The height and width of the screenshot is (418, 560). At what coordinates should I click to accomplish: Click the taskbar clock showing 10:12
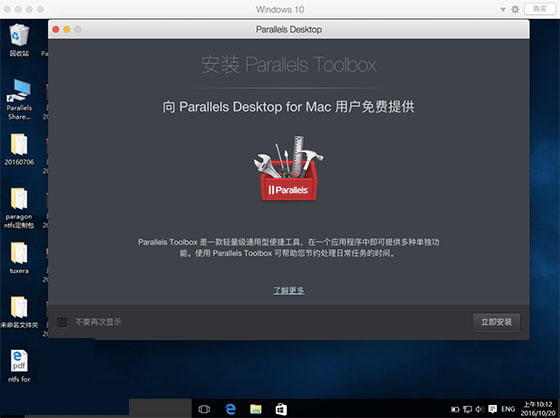[x=538, y=409]
